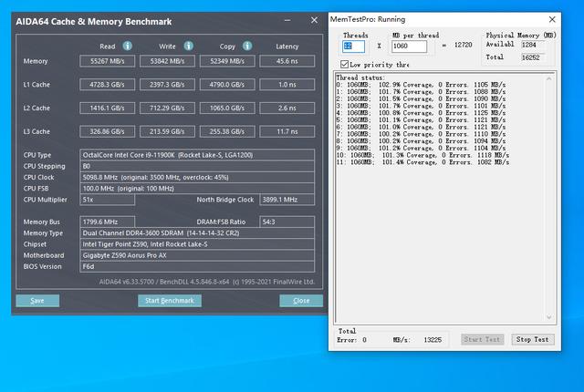Close the MemTestPro window
584x392 pixels.
552,19
